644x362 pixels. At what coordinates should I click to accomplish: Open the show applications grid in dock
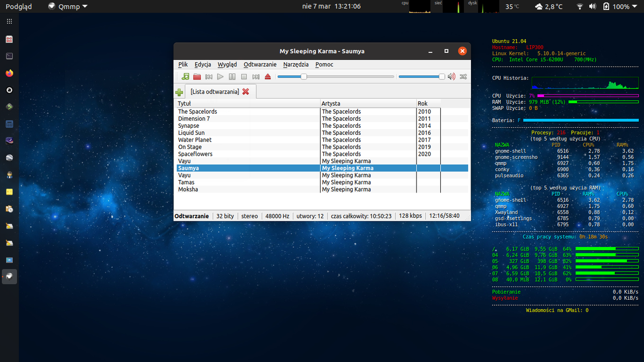pos(9,22)
